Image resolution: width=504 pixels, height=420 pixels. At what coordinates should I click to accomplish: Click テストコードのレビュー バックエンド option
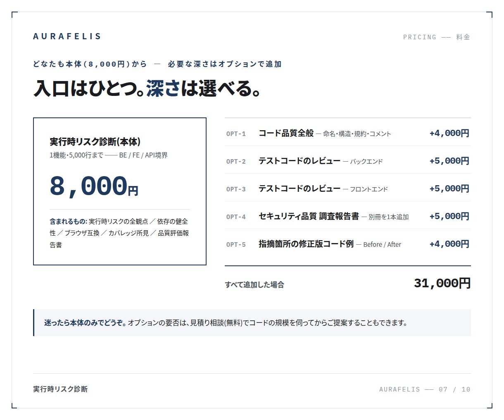pos(321,161)
